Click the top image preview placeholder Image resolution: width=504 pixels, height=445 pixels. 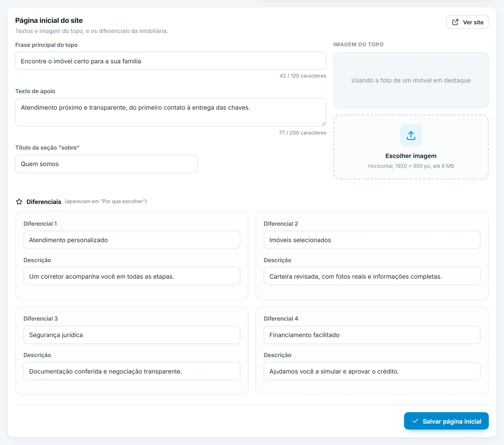click(411, 80)
